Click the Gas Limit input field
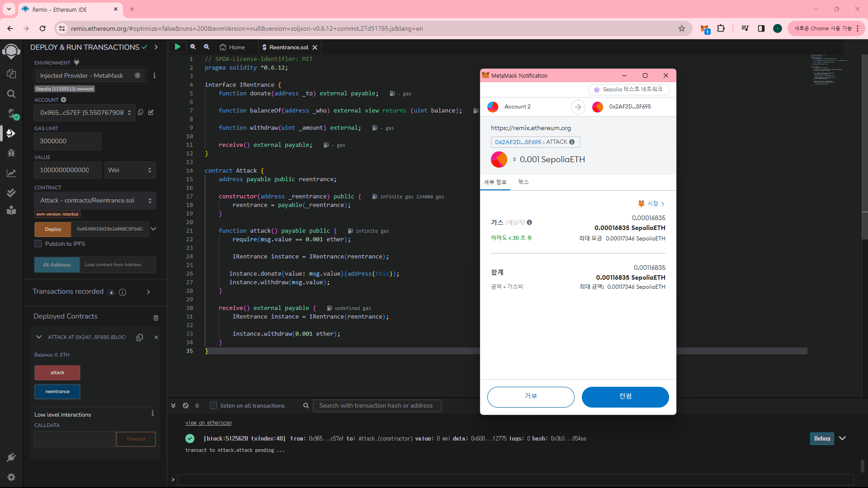The image size is (868, 488). pos(68,141)
